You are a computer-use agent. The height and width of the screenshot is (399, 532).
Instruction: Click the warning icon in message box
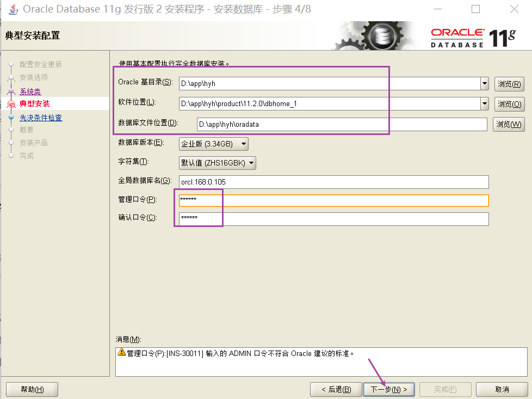[x=121, y=352]
